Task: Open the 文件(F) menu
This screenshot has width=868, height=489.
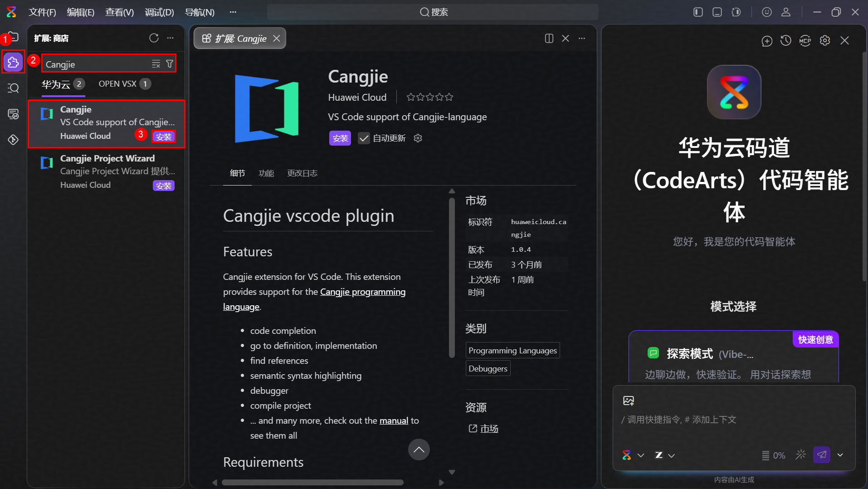Action: [x=42, y=12]
